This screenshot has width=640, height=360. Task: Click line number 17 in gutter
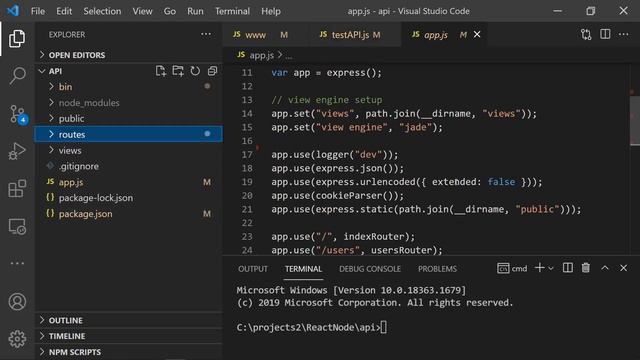coord(247,155)
